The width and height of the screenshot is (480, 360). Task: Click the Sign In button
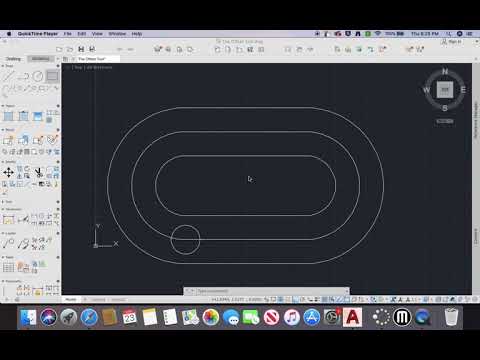pyautogui.click(x=452, y=42)
